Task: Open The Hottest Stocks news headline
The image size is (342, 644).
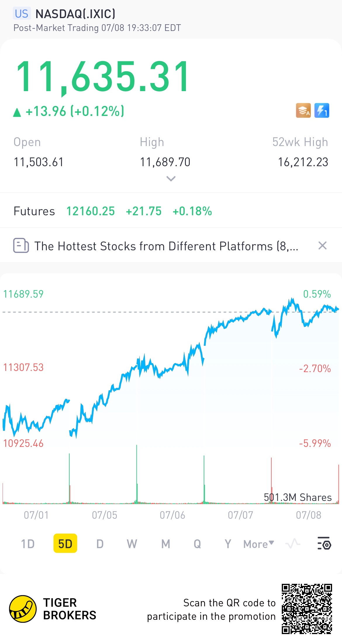Action: point(166,246)
